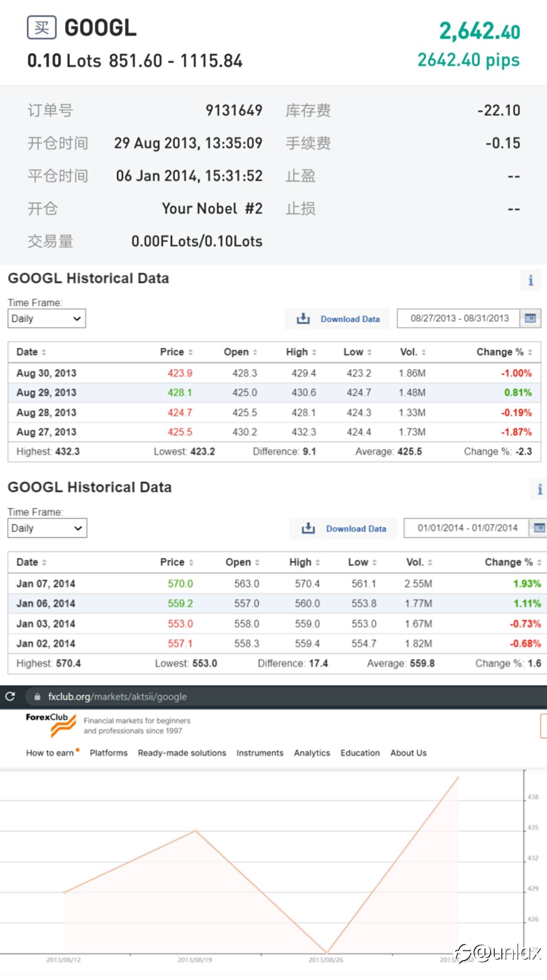The height and width of the screenshot is (980, 547).
Task: Click the ForexClub logo
Action: click(51, 725)
